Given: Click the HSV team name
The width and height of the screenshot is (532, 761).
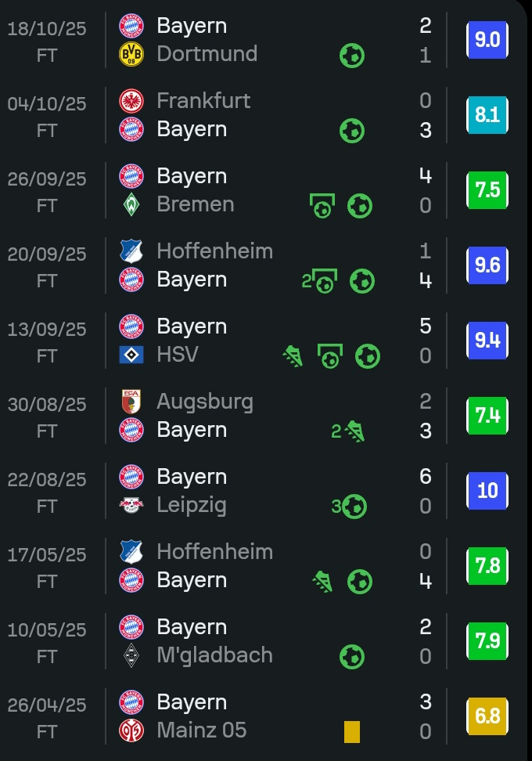Looking at the screenshot, I should coord(178,355).
